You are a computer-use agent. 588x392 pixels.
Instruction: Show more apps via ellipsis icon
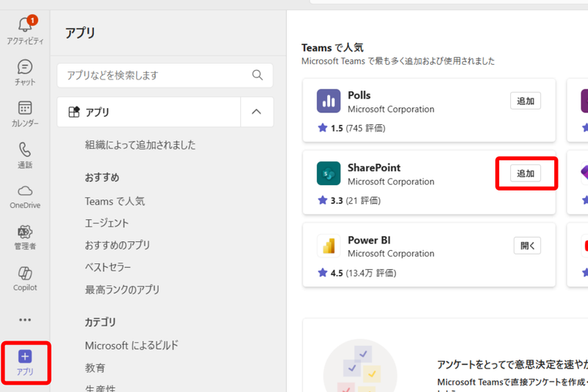25,320
